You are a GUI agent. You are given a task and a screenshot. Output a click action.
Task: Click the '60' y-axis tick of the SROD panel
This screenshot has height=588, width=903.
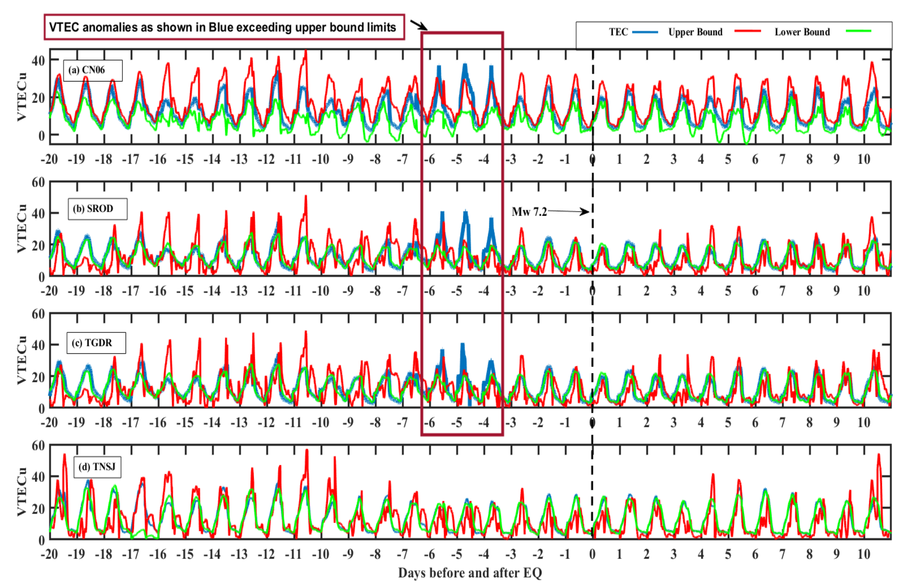(38, 183)
